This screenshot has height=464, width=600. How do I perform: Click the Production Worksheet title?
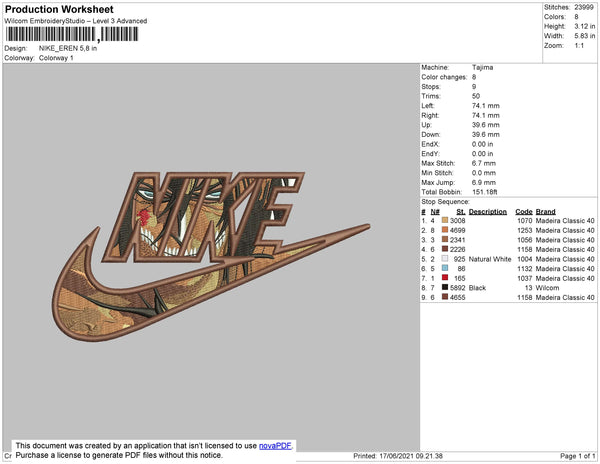coord(59,10)
